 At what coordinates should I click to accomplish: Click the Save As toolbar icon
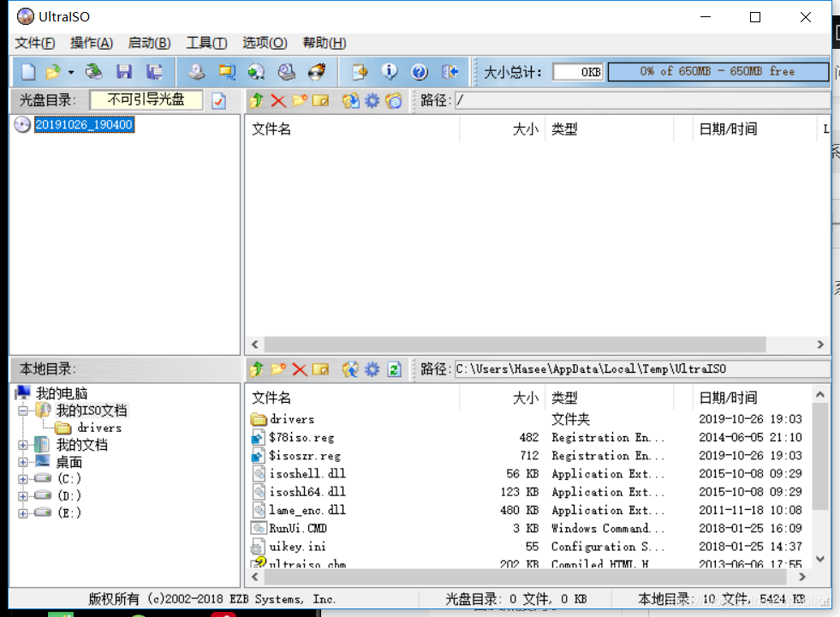154,72
